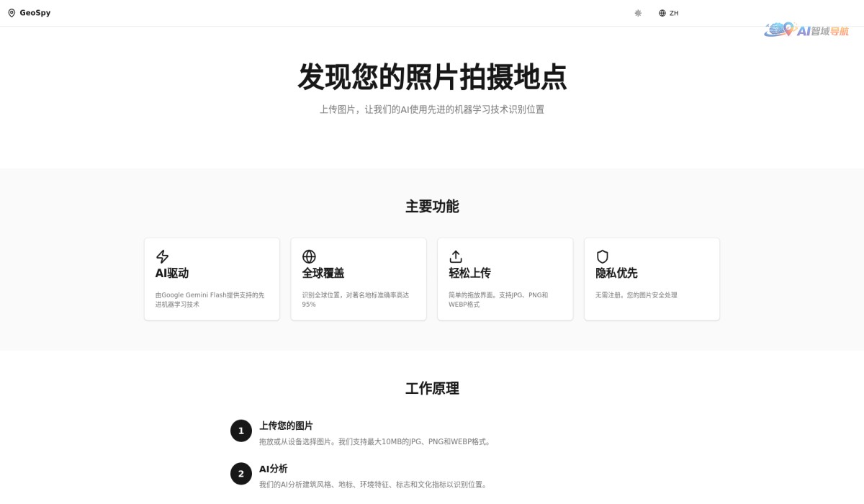
Task: Open the ZH language selector
Action: 667,12
